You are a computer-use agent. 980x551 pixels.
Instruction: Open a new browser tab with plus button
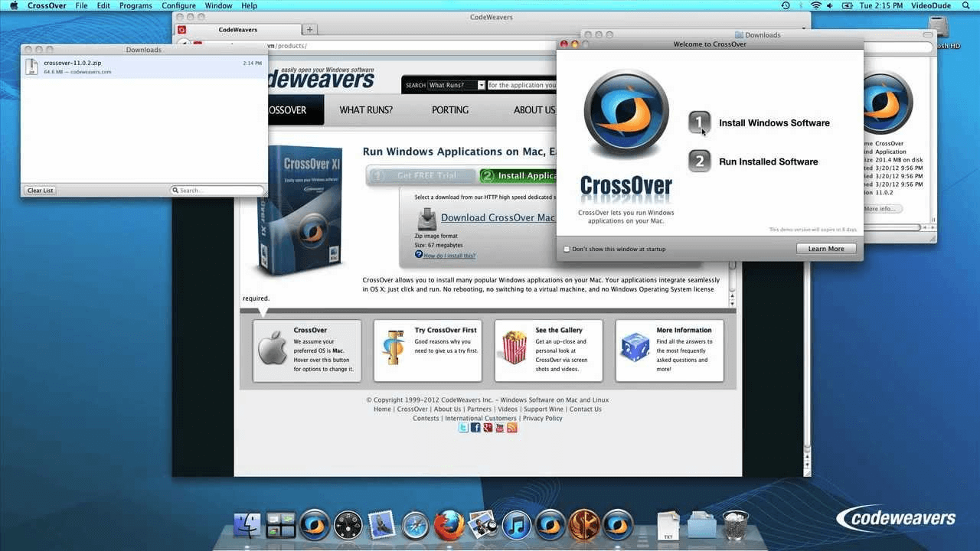(310, 30)
